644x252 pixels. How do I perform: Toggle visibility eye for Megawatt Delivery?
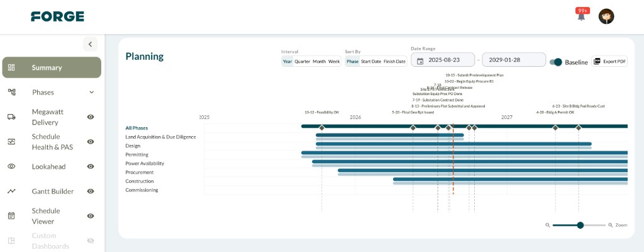(91, 117)
